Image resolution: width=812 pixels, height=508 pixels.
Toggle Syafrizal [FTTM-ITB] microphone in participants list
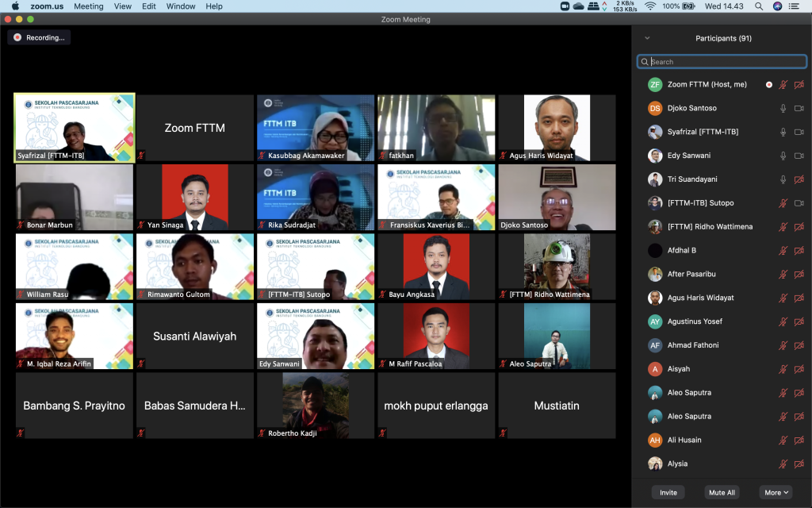pyautogui.click(x=783, y=133)
